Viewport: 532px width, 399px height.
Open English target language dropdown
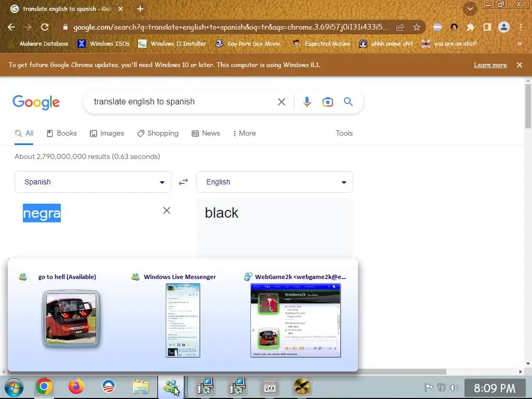275,182
